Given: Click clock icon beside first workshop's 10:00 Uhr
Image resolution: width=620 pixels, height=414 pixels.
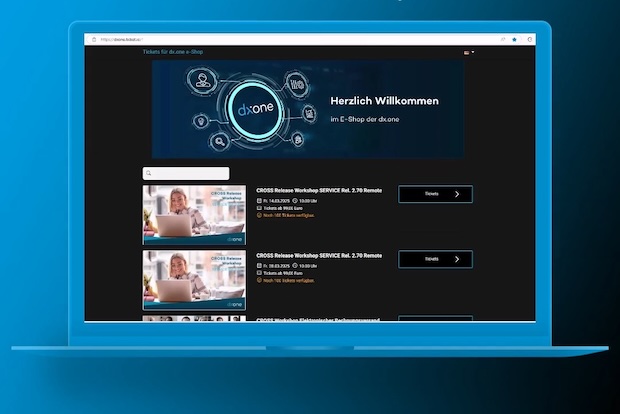Looking at the screenshot, I should [293, 200].
